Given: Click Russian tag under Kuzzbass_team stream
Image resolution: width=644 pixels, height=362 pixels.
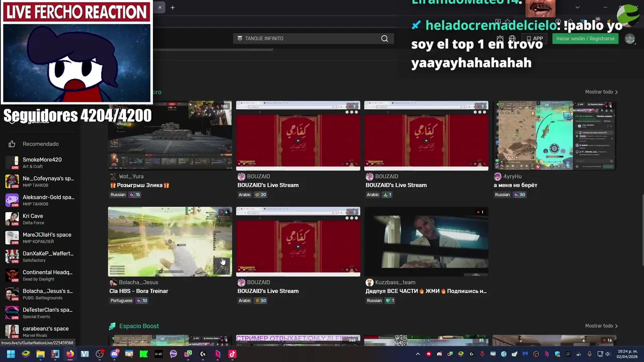Looking at the screenshot, I should pos(374,301).
